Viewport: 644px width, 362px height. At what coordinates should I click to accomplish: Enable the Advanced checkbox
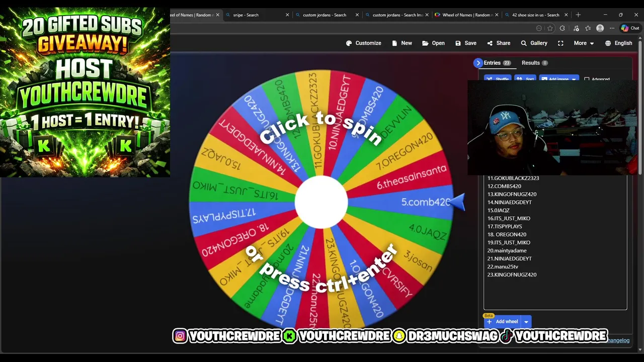tap(587, 79)
